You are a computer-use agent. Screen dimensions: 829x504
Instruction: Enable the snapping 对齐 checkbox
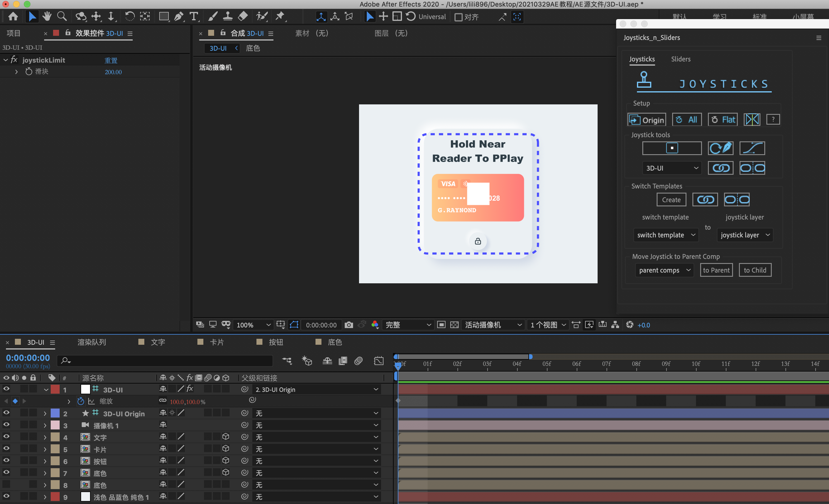point(458,17)
